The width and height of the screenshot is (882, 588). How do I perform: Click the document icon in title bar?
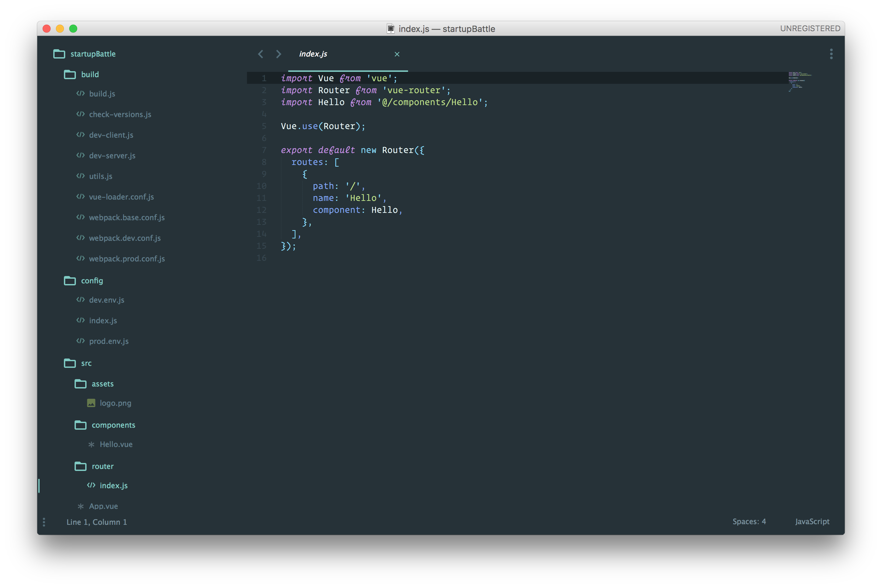390,29
